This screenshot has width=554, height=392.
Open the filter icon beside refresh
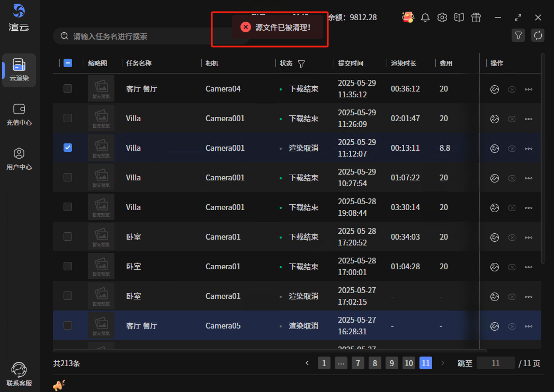tap(519, 35)
